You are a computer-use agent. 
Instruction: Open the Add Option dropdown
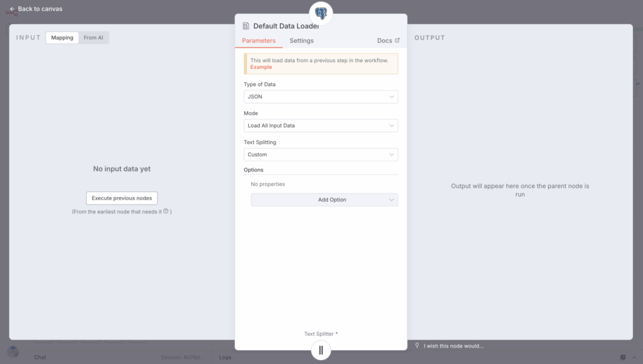tap(324, 200)
